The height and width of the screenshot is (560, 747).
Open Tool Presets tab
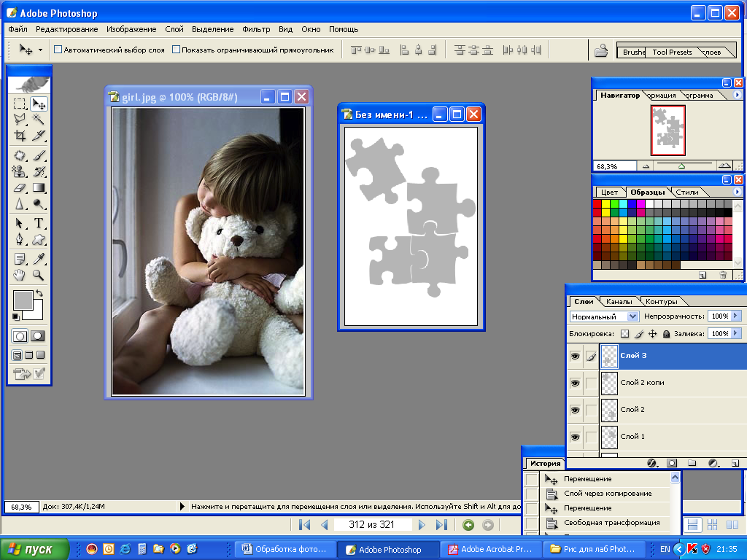tap(672, 52)
